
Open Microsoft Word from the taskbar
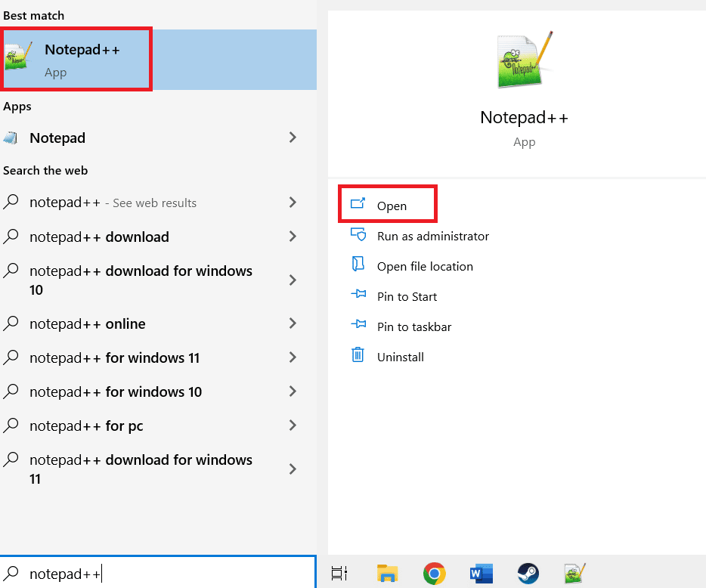(481, 574)
